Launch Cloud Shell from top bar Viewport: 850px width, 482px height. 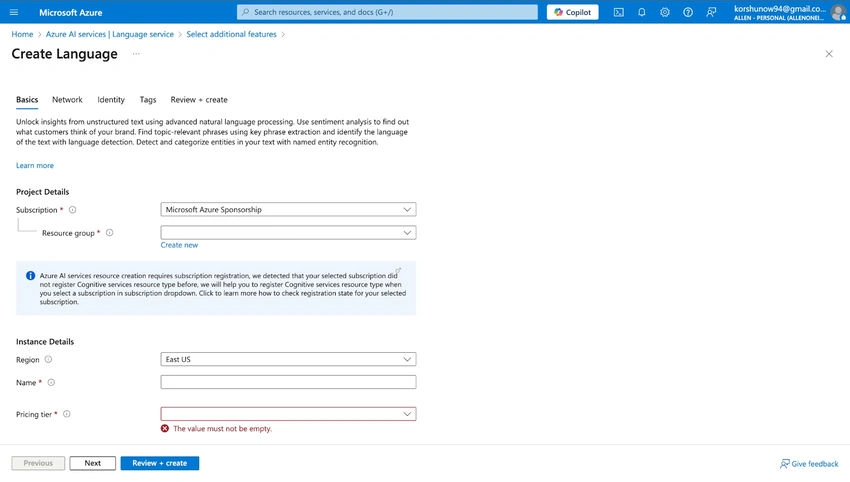point(619,12)
